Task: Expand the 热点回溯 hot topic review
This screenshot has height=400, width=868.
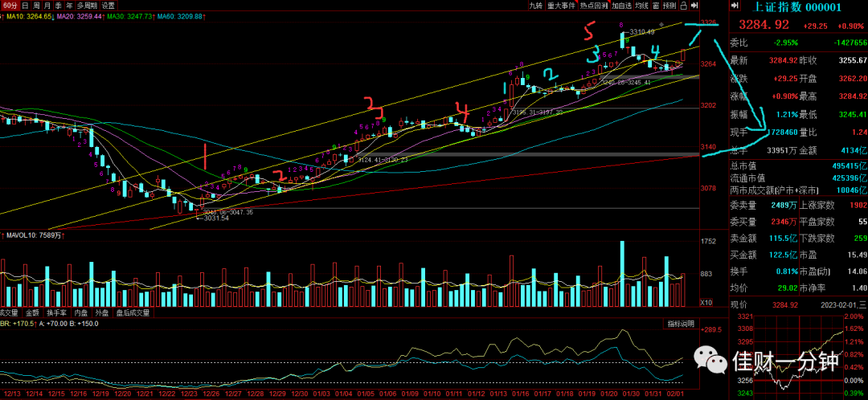Action: pyautogui.click(x=594, y=6)
